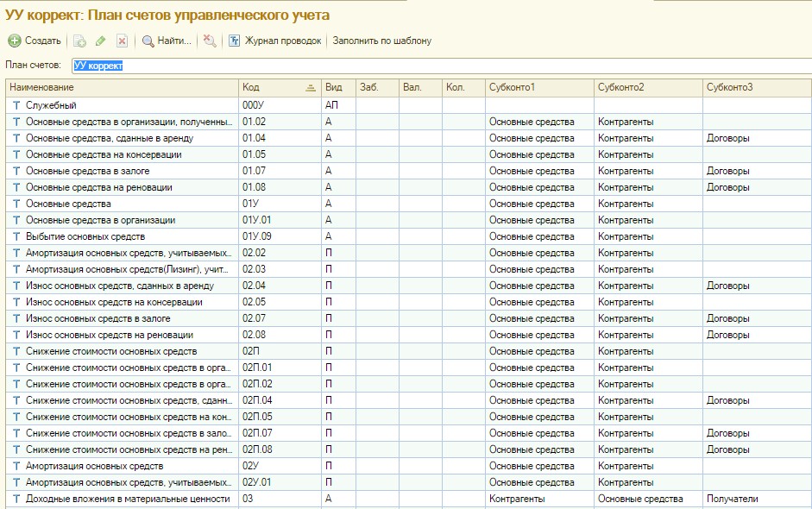Viewport: 812px width, 509px height.
Task: Click the АП value in the Вид column
Action: pyautogui.click(x=331, y=105)
